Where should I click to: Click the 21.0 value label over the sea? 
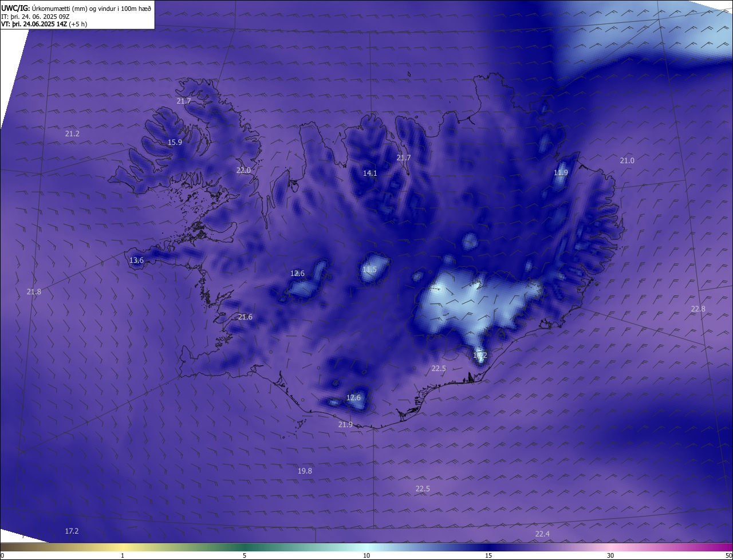tap(627, 161)
